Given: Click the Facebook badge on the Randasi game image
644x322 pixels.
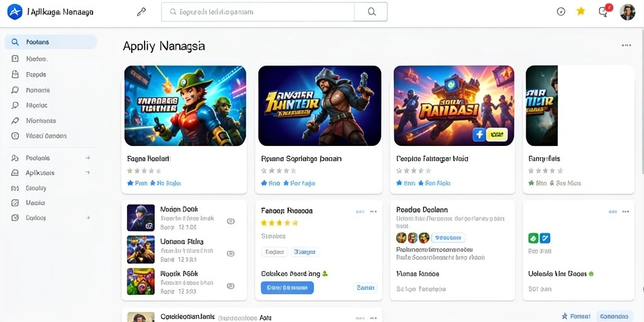Looking at the screenshot, I should point(479,135).
